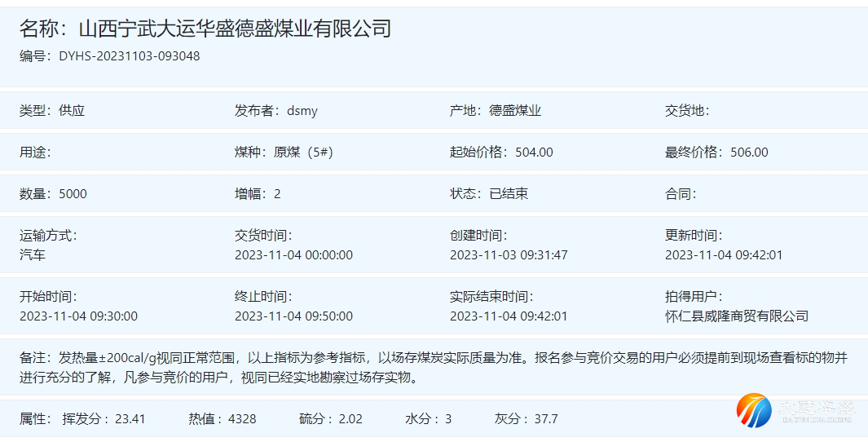Click the listing number DYHS-20231103-093048
Screen dimensions: 868x442
pos(129,56)
